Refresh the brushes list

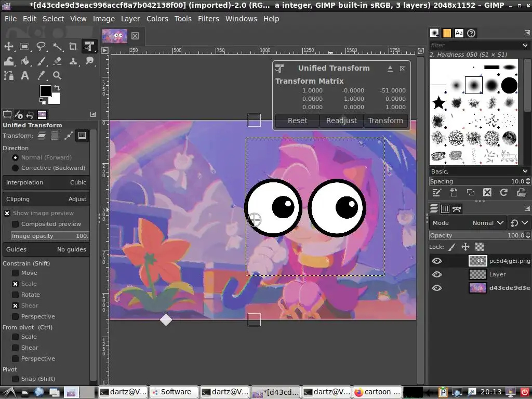[504, 193]
